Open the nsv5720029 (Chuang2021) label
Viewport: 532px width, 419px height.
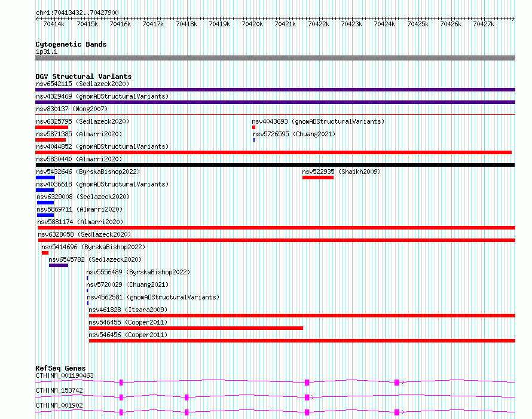pyautogui.click(x=127, y=285)
